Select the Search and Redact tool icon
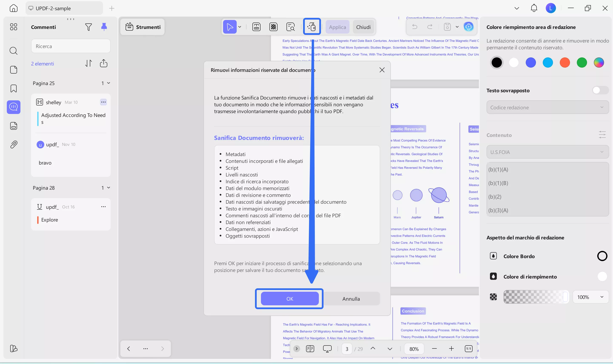This screenshot has width=613, height=364. tap(290, 27)
